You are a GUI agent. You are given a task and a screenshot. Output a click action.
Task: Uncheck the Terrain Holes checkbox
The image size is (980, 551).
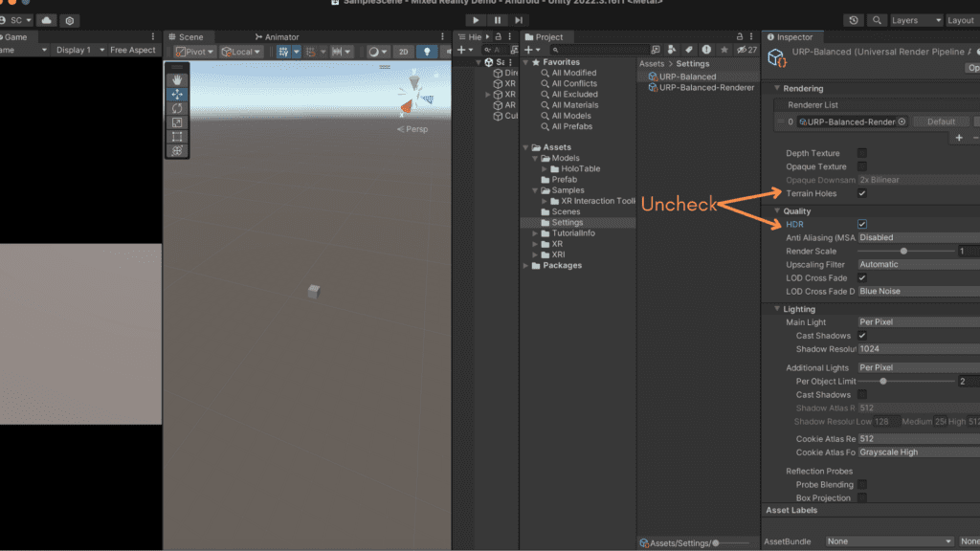(862, 192)
